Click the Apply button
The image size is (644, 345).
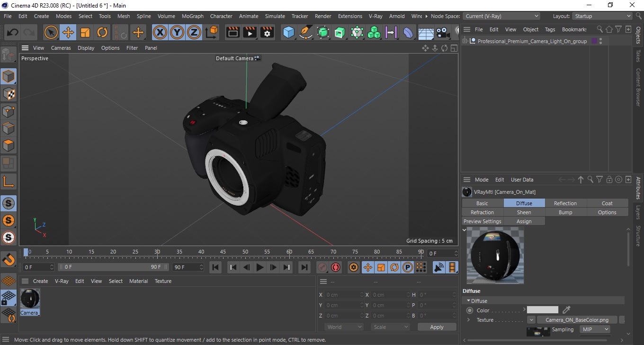tap(437, 327)
